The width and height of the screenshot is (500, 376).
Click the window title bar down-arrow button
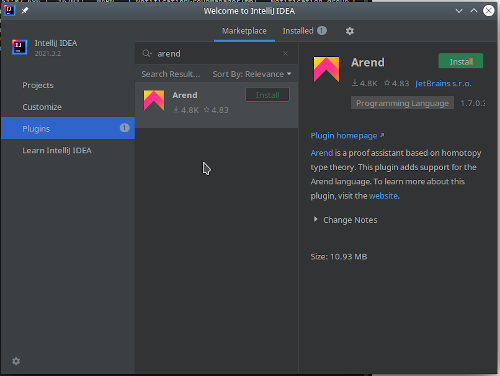pyautogui.click(x=459, y=11)
